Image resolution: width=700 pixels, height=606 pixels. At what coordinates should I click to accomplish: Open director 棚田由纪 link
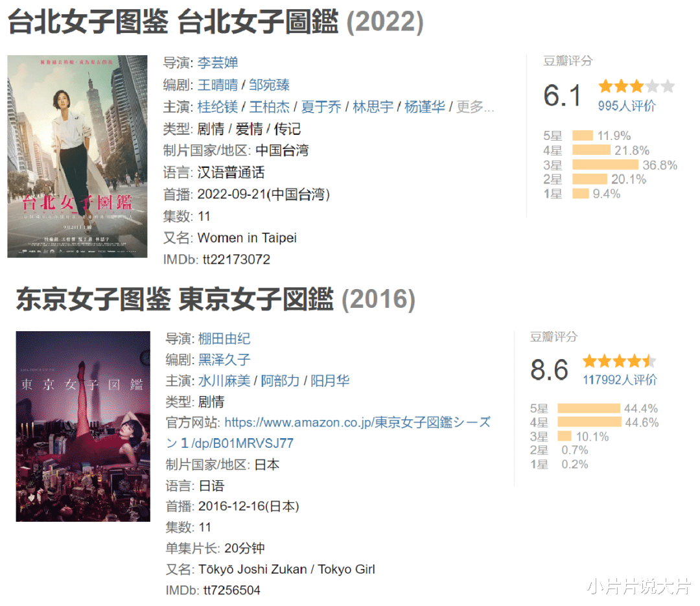point(224,338)
